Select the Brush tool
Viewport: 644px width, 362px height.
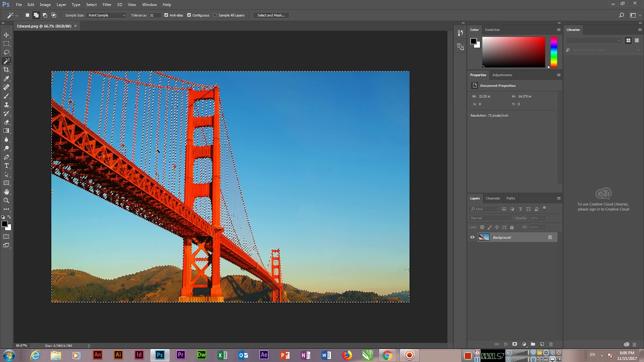coord(7,96)
